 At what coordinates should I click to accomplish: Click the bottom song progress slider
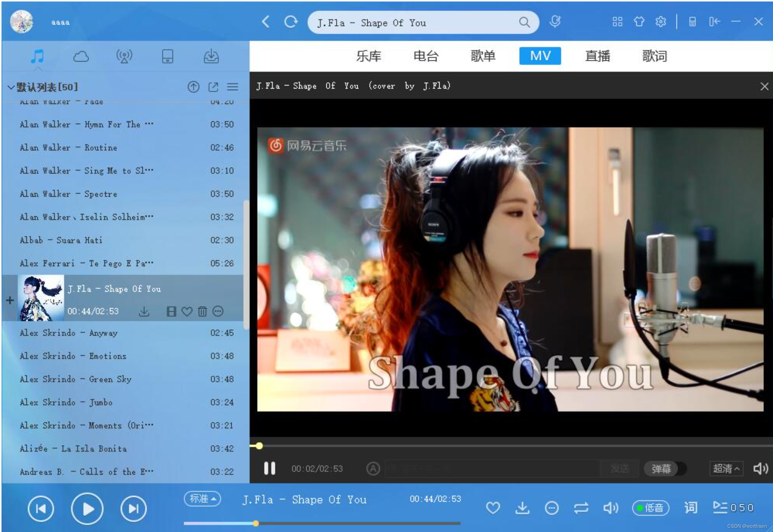(321, 523)
